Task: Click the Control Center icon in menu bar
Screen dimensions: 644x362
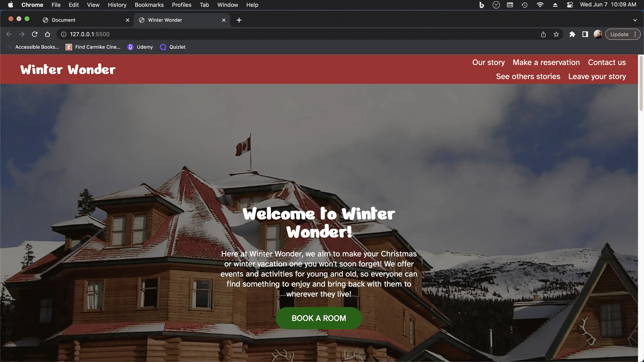Action: pyautogui.click(x=570, y=5)
